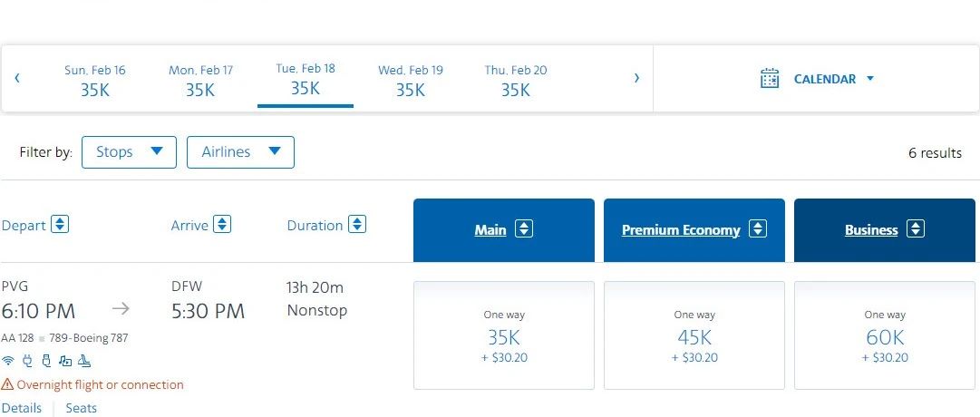Select the Wed, Feb 19 date tab

pos(411,80)
